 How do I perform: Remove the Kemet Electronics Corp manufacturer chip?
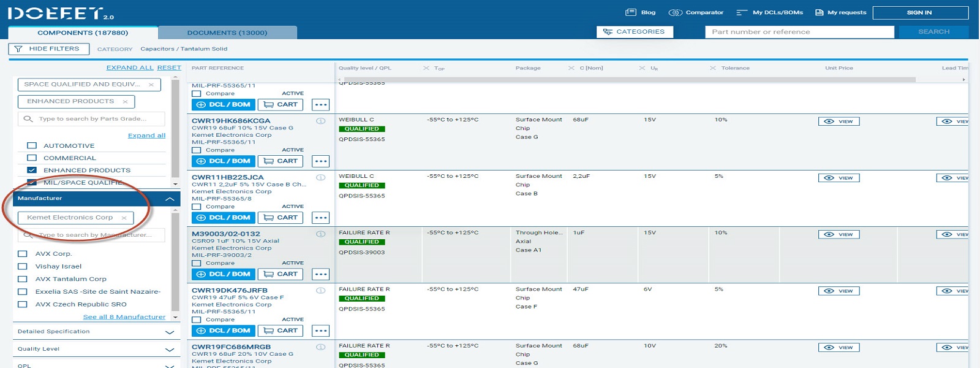pyautogui.click(x=124, y=218)
